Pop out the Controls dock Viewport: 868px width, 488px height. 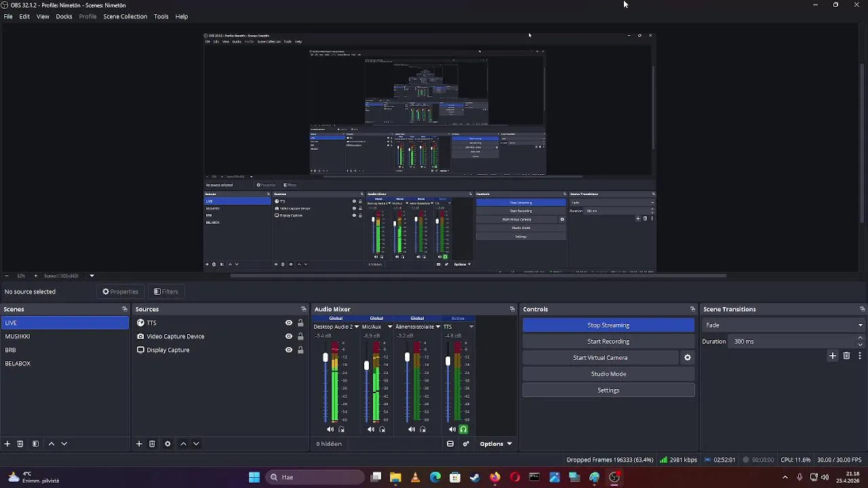tap(692, 309)
